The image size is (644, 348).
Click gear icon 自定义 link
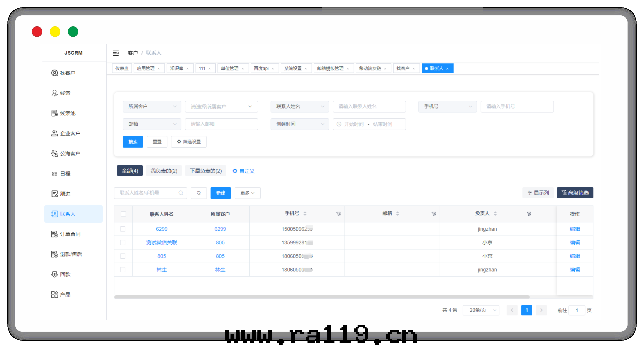(244, 171)
